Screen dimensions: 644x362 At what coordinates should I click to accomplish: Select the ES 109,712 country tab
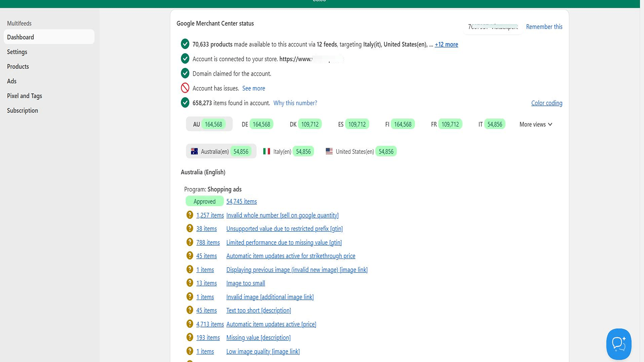click(x=353, y=124)
